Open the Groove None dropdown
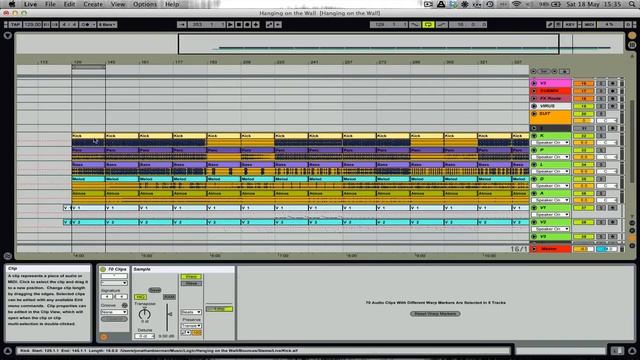This screenshot has width=640, height=360. (114, 312)
